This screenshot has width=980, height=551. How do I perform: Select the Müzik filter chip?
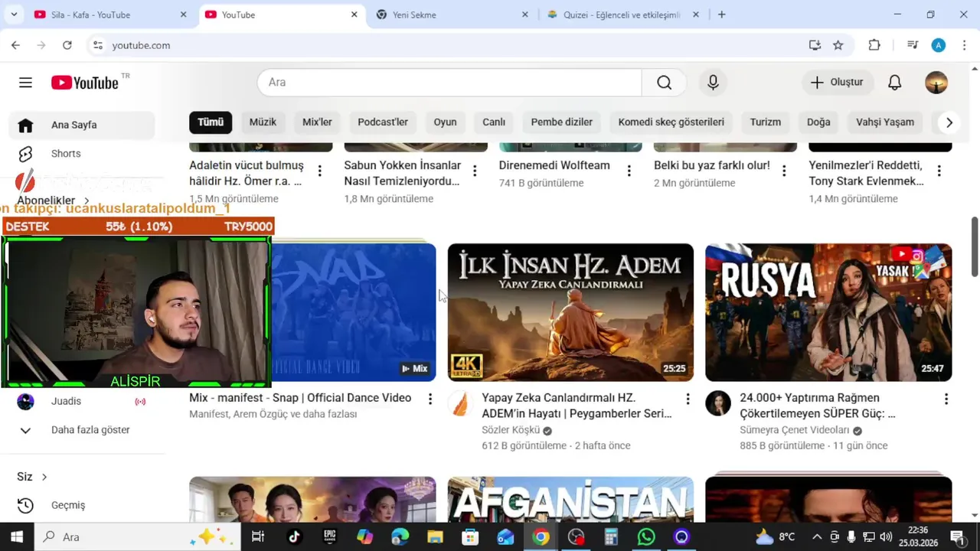pyautogui.click(x=263, y=122)
